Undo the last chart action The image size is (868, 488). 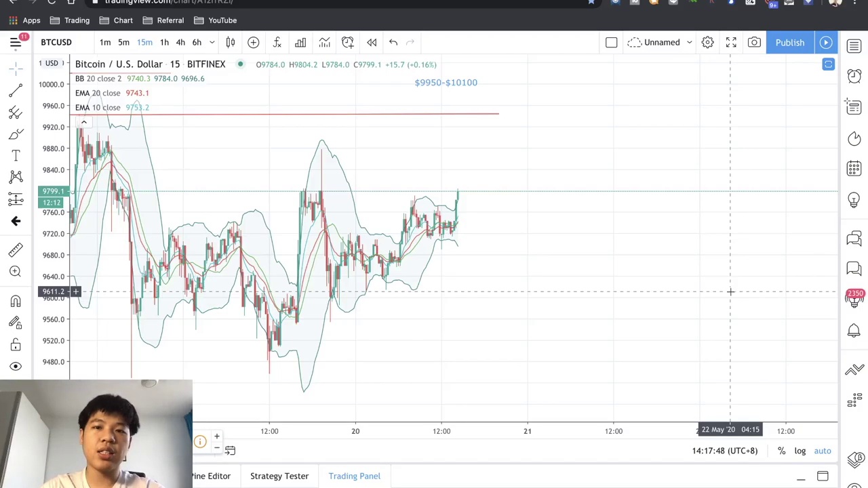click(393, 43)
